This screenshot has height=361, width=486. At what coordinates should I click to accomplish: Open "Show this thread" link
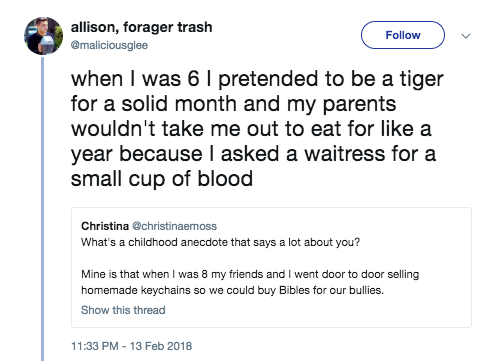[x=123, y=310]
